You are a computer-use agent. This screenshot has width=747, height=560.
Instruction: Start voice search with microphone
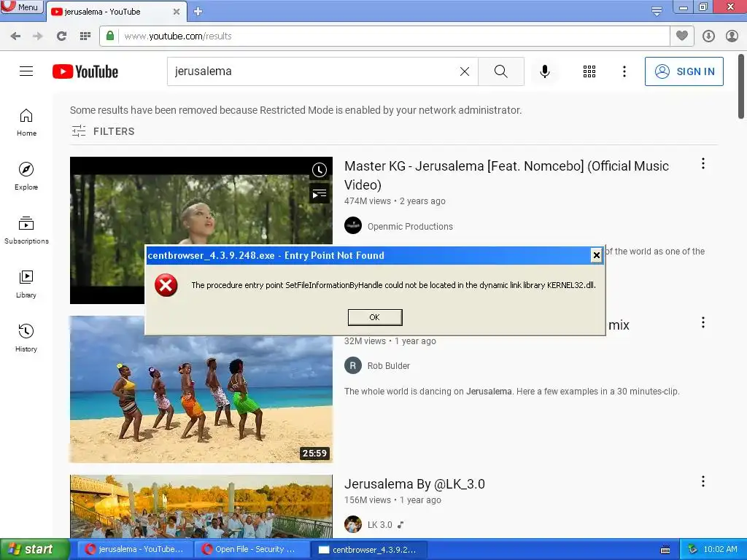[545, 71]
